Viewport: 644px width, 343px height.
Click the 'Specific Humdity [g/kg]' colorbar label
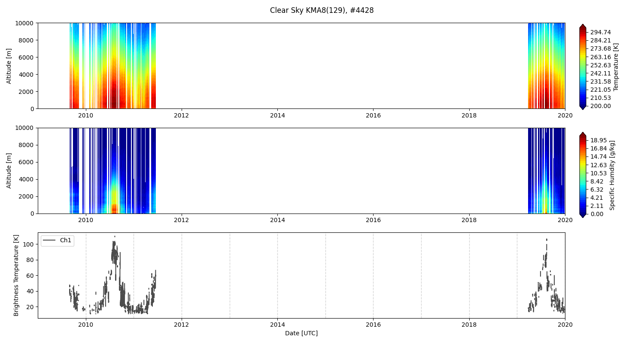coord(613,175)
